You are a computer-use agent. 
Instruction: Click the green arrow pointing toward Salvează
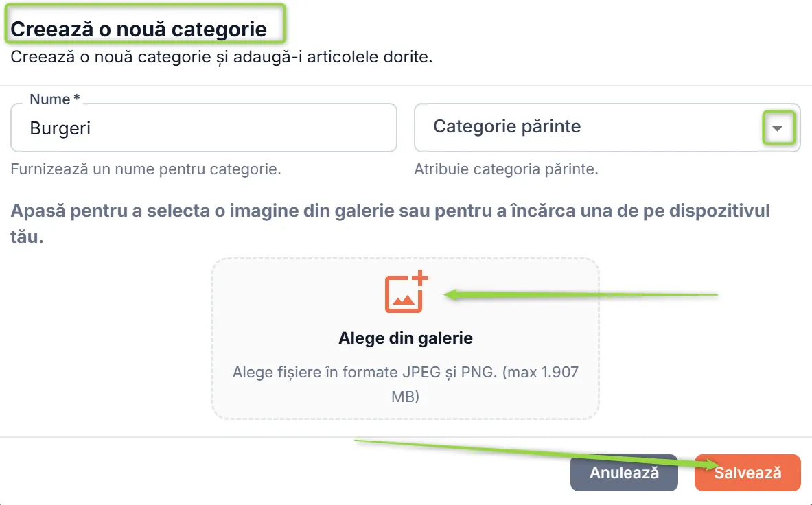click(535, 454)
